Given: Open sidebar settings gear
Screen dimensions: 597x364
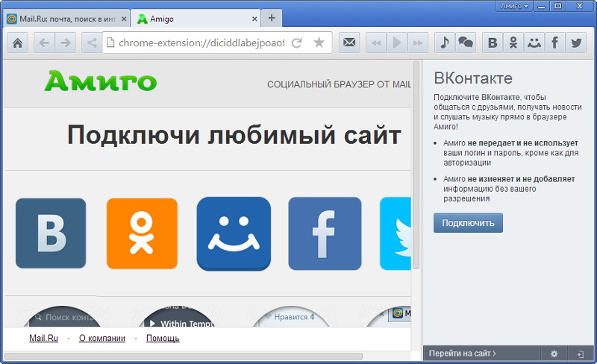Looking at the screenshot, I should 554,354.
